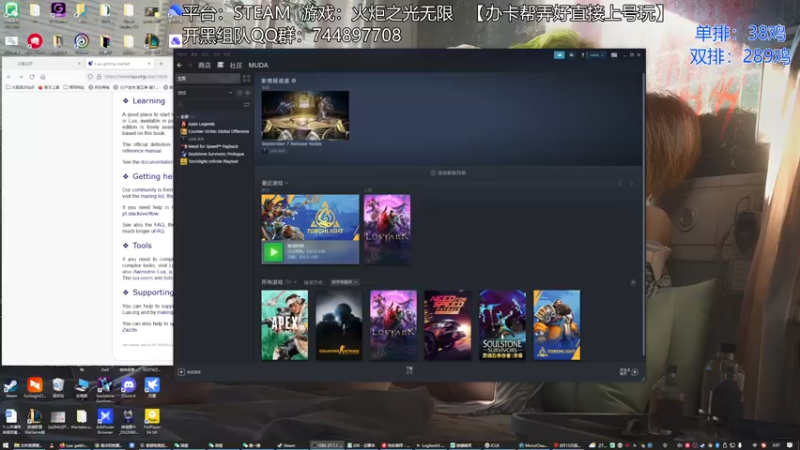Switch to the OBS taskbar button

coord(327,445)
